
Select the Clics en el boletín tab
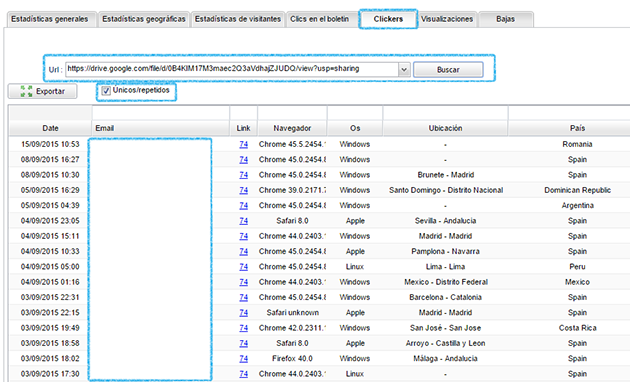(x=320, y=19)
